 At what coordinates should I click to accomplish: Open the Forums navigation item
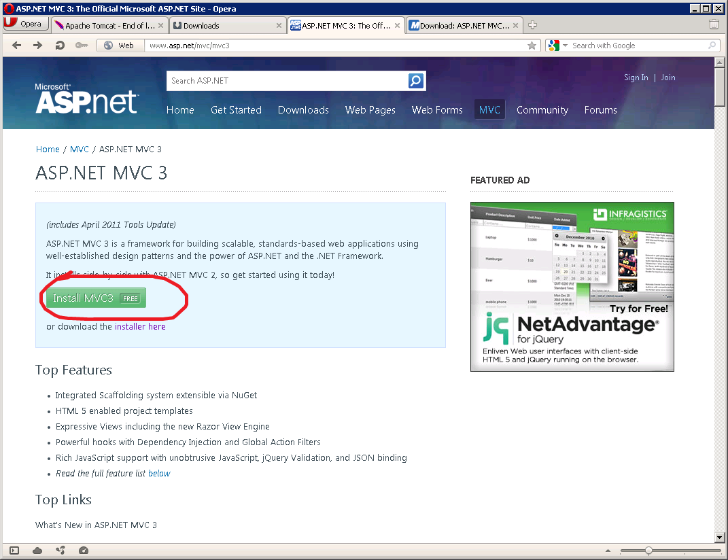point(600,110)
